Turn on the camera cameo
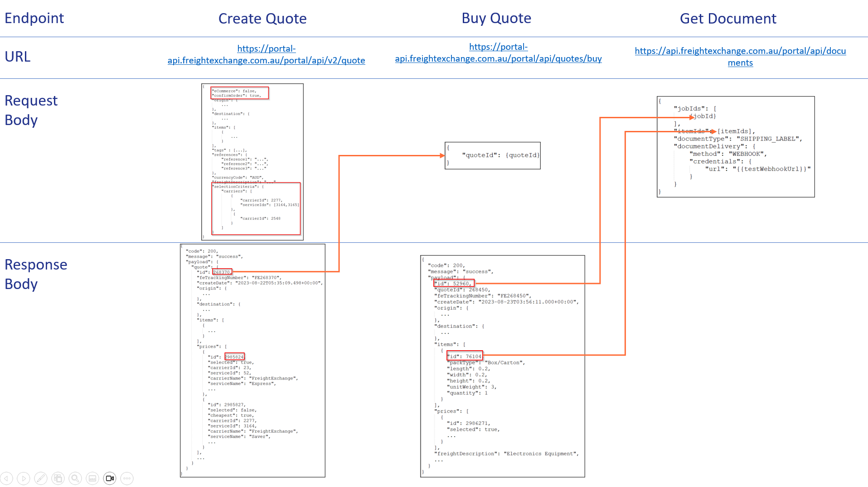The width and height of the screenshot is (868, 487). (109, 478)
